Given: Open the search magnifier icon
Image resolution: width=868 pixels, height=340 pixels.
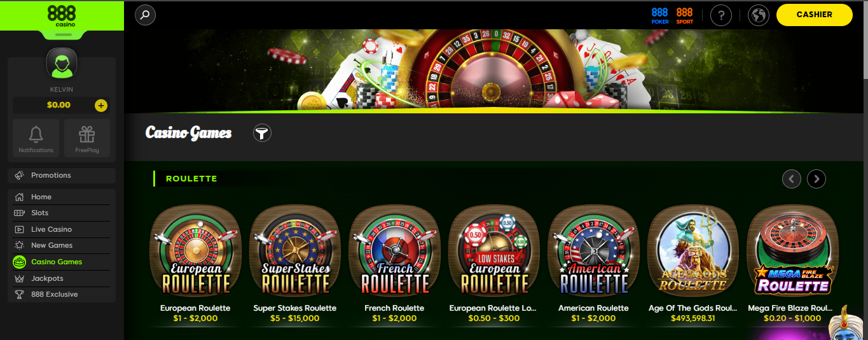Looking at the screenshot, I should click(145, 15).
